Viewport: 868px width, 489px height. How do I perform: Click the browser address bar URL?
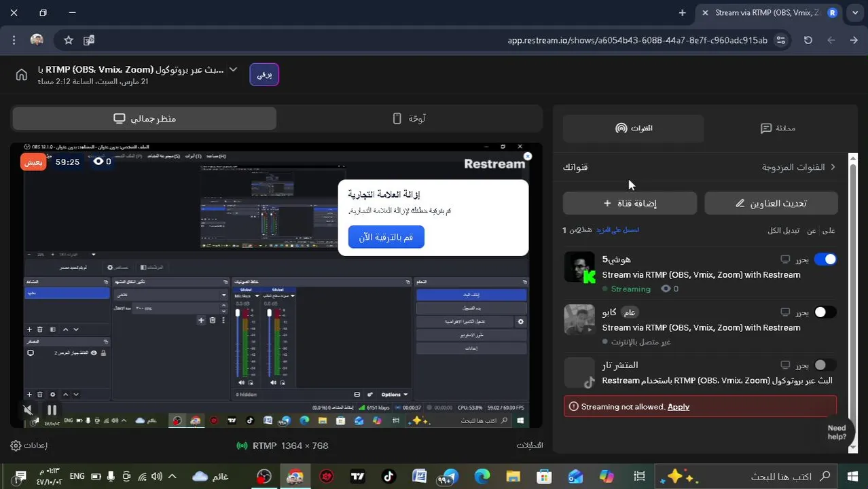(x=637, y=40)
